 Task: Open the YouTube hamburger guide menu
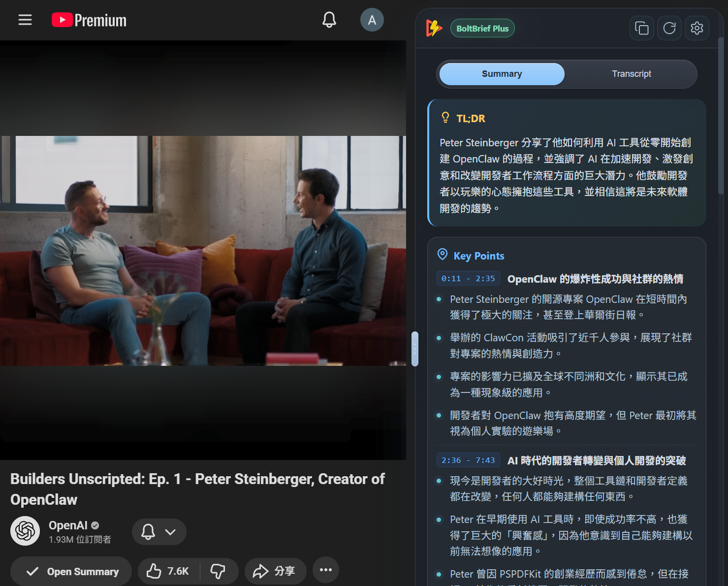25,20
